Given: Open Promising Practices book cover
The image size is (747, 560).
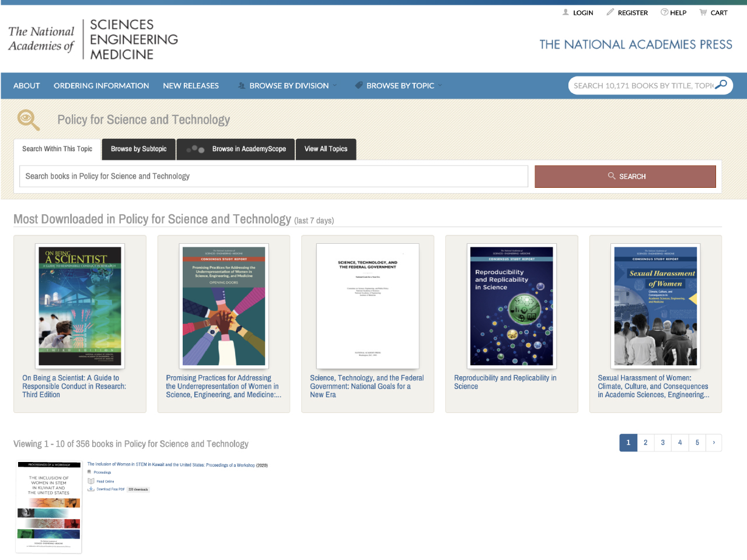Looking at the screenshot, I should pyautogui.click(x=224, y=306).
